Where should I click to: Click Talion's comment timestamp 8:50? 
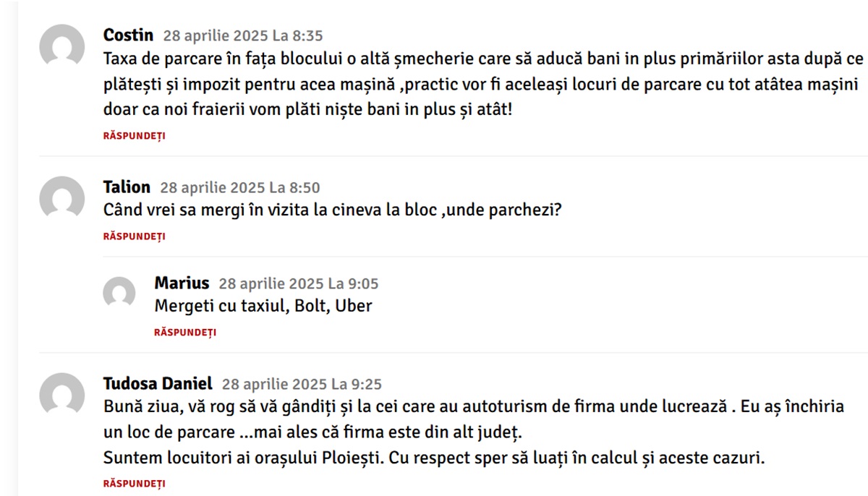point(240,188)
